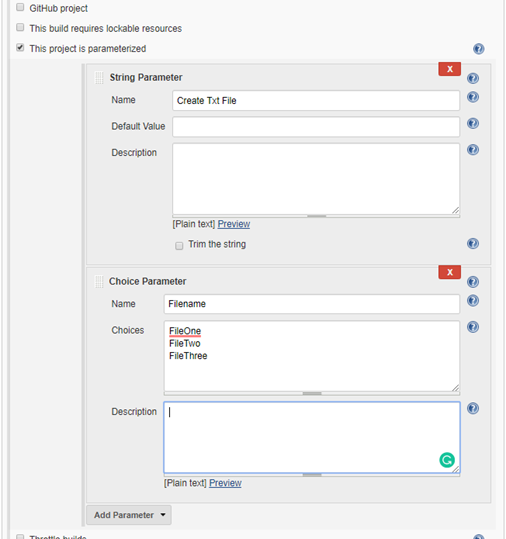This screenshot has height=539, width=506.
Task: Enable the GitHub project checkbox
Action: coord(20,7)
